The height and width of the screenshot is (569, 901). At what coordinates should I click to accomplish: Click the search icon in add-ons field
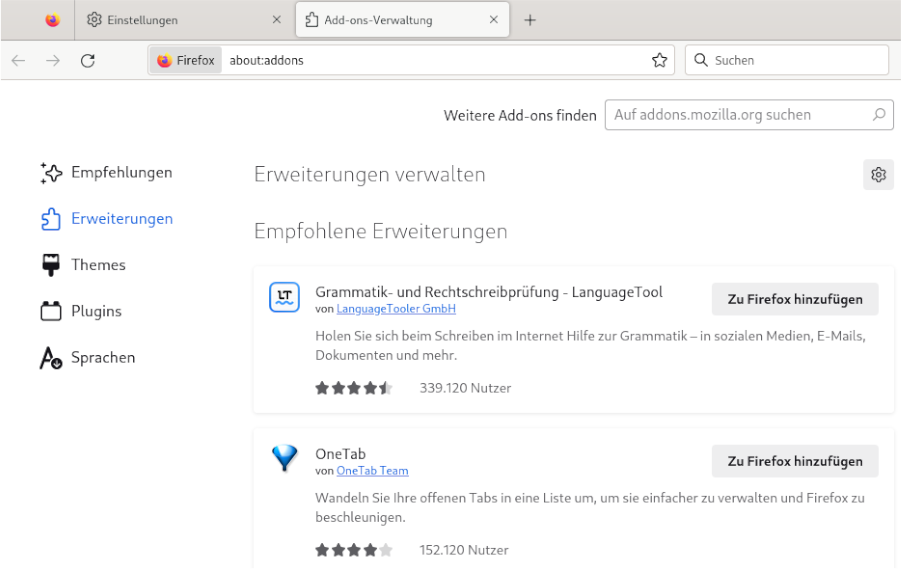click(879, 114)
